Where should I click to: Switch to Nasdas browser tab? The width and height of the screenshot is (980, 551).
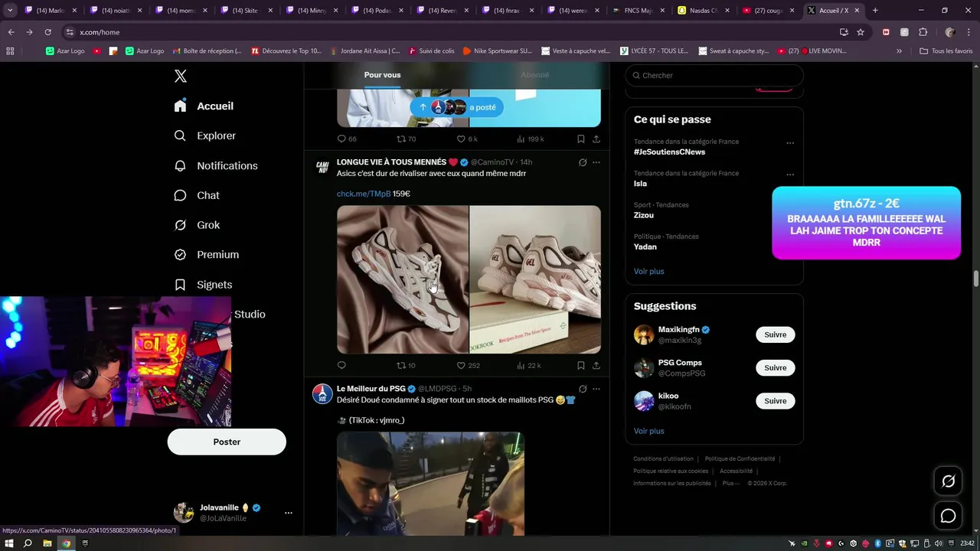coord(703,11)
